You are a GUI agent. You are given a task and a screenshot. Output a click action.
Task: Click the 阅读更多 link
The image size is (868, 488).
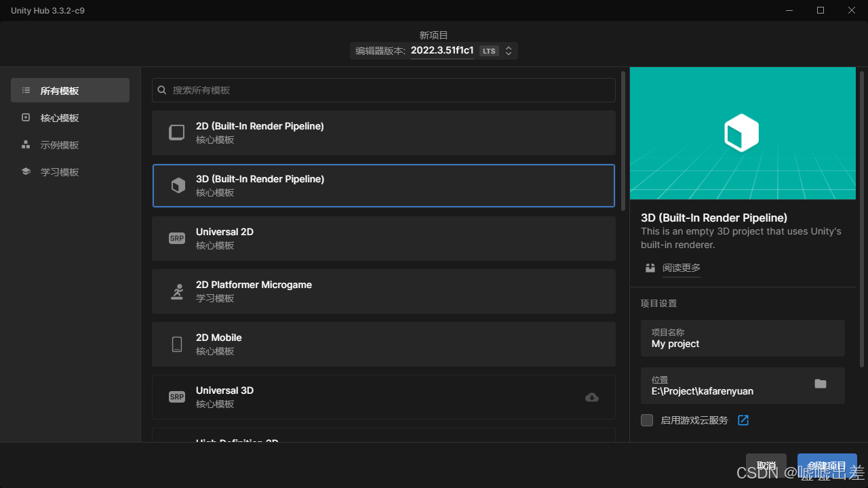(x=682, y=268)
